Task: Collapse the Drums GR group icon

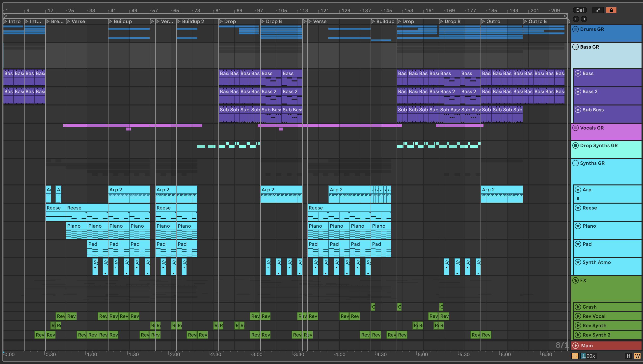Action: point(575,29)
